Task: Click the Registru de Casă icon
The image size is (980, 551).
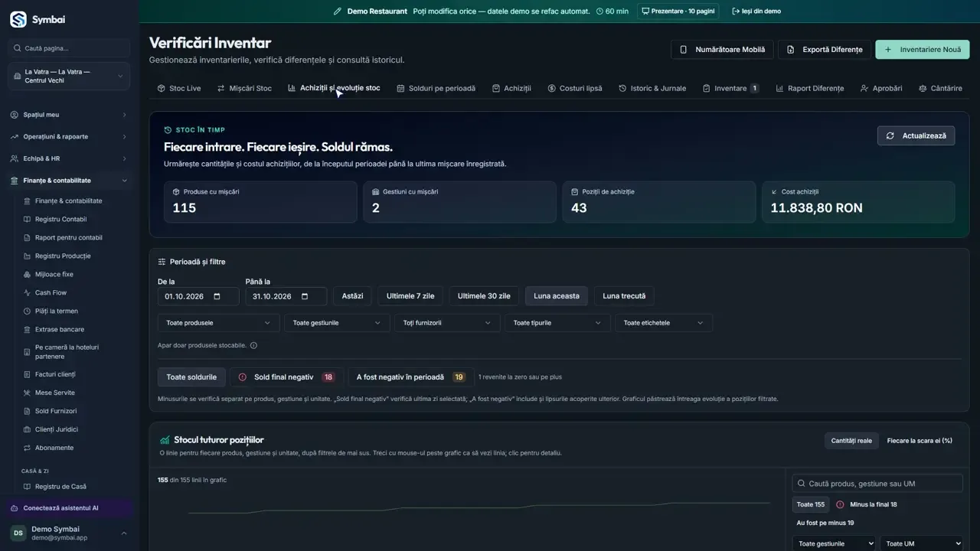Action: [28, 487]
